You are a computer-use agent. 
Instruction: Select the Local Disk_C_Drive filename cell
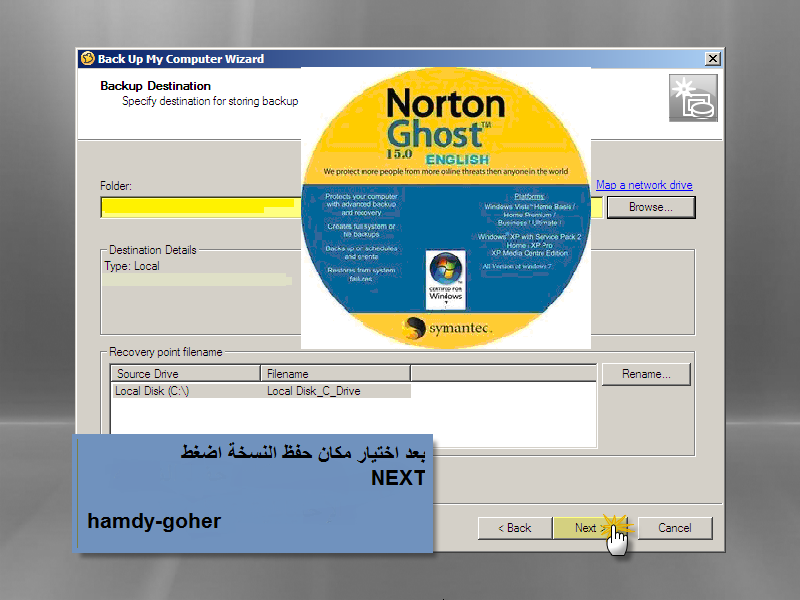314,391
